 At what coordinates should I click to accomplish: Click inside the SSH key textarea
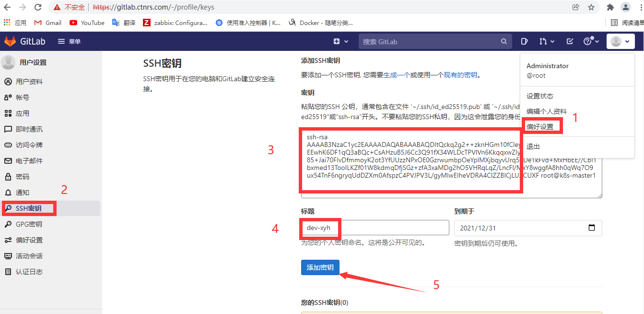451,163
